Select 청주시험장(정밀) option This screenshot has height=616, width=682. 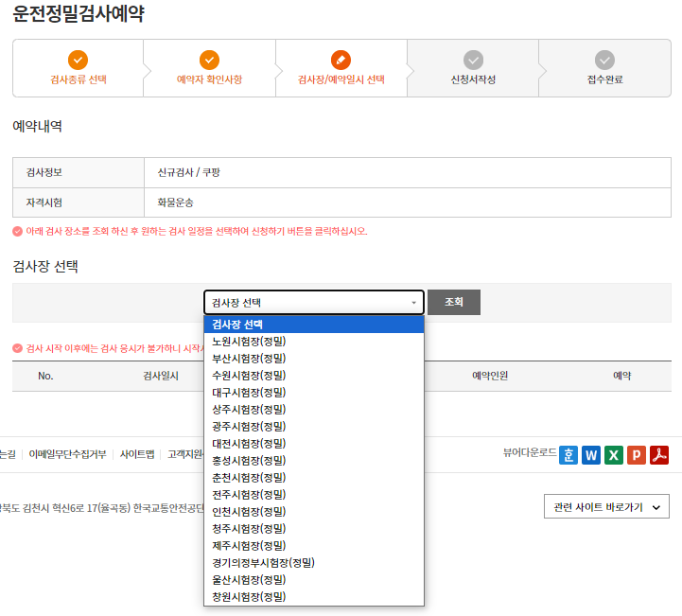pos(314,529)
